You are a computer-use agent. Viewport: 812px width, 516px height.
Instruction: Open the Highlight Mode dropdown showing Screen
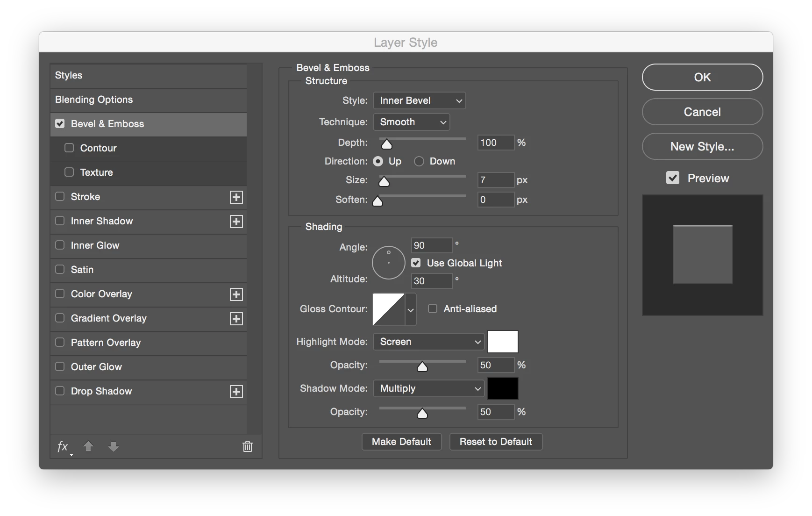(428, 342)
